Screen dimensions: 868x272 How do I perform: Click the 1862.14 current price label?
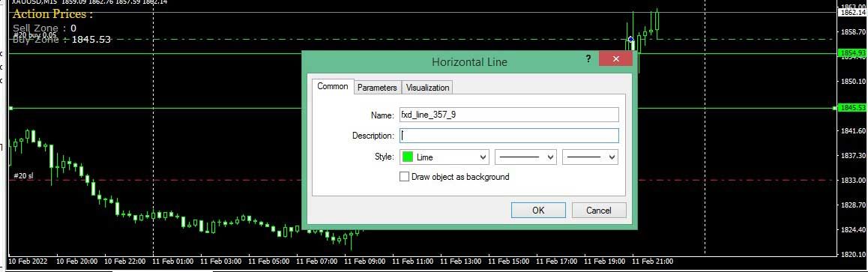pyautogui.click(x=852, y=12)
